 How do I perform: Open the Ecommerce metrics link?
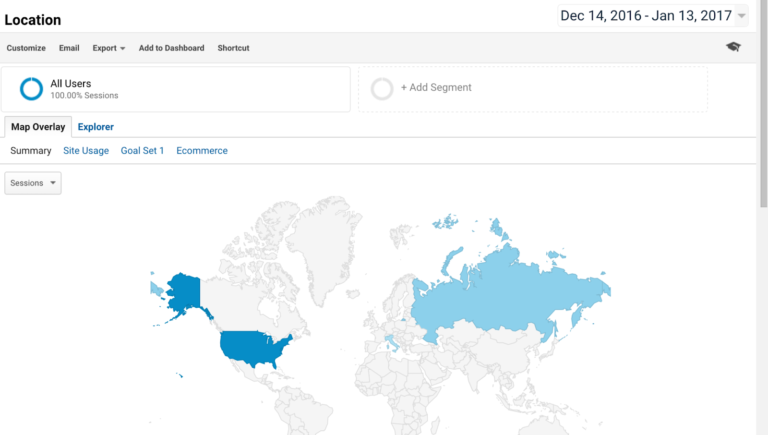(x=202, y=151)
